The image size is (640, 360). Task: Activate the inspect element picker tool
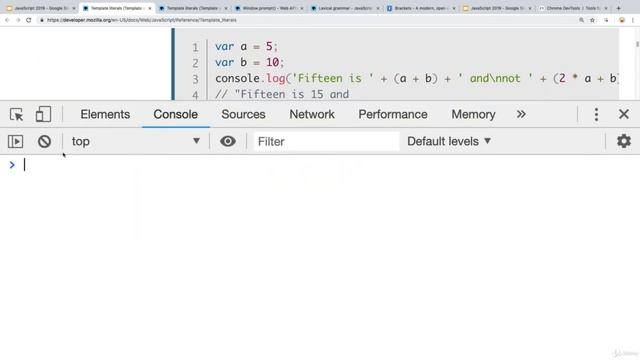pyautogui.click(x=16, y=115)
